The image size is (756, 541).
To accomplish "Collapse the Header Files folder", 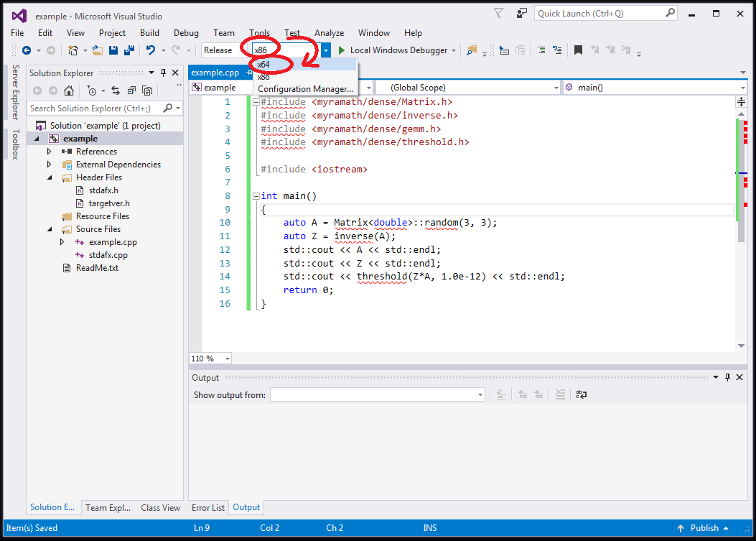I will (x=49, y=177).
